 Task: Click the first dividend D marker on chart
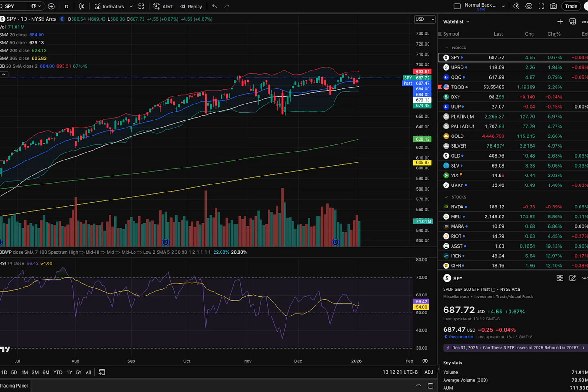pos(166,242)
